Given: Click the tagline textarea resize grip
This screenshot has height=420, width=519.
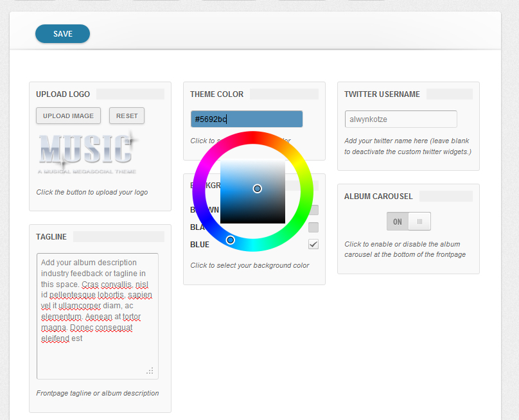Looking at the screenshot, I should [150, 371].
